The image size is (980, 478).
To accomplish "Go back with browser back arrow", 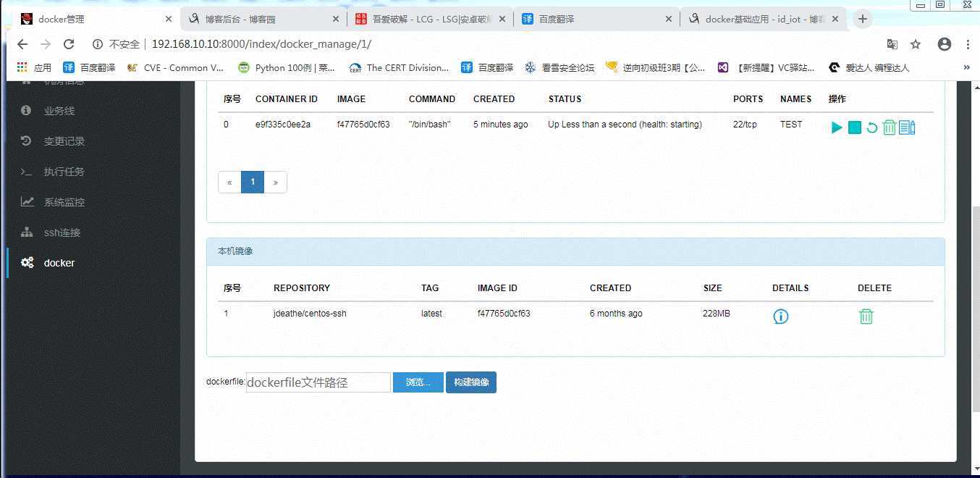I will 22,44.
